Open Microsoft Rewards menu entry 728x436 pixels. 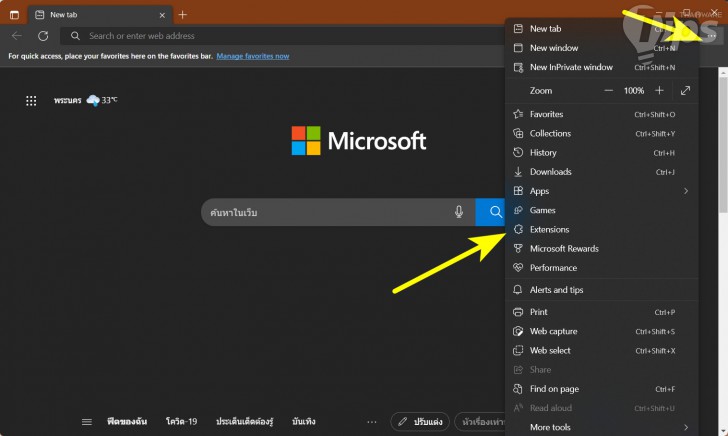click(x=602, y=248)
